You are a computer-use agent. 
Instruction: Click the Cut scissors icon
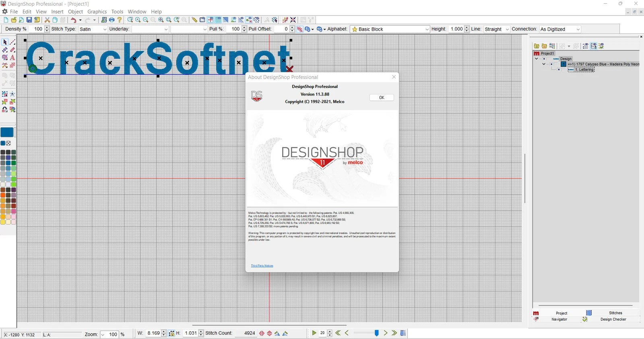click(x=47, y=20)
